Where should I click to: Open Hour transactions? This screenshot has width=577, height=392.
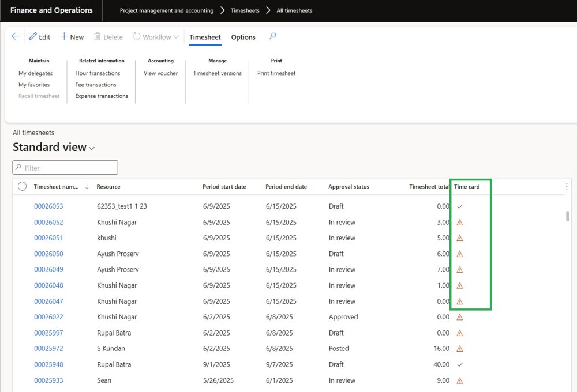tap(98, 73)
